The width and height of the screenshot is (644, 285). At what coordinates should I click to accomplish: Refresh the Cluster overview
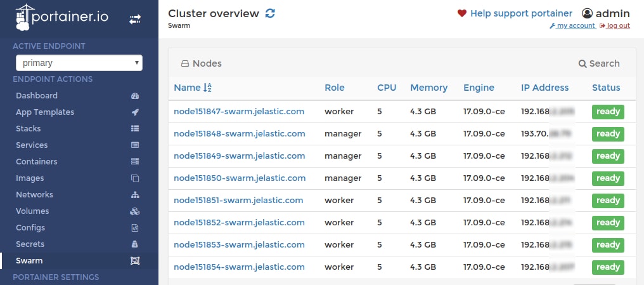click(270, 13)
